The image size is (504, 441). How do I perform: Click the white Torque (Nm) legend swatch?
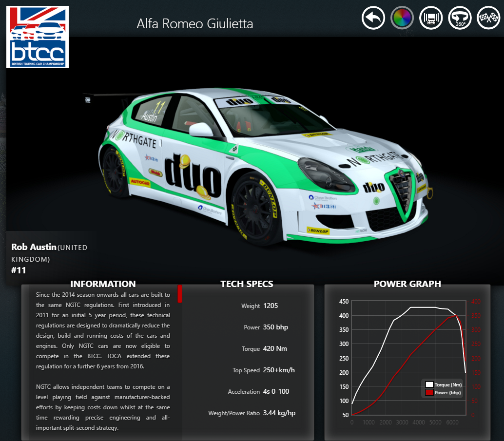429,384
